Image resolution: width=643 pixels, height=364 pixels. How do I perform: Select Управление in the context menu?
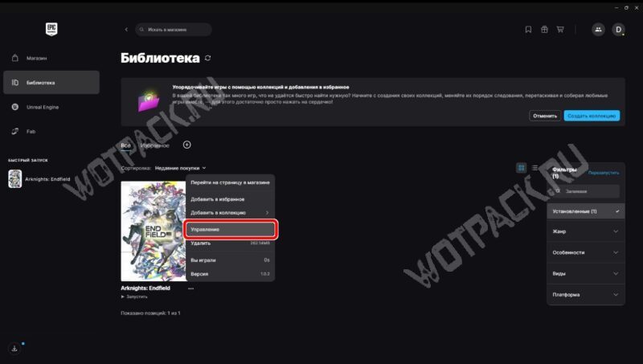231,230
